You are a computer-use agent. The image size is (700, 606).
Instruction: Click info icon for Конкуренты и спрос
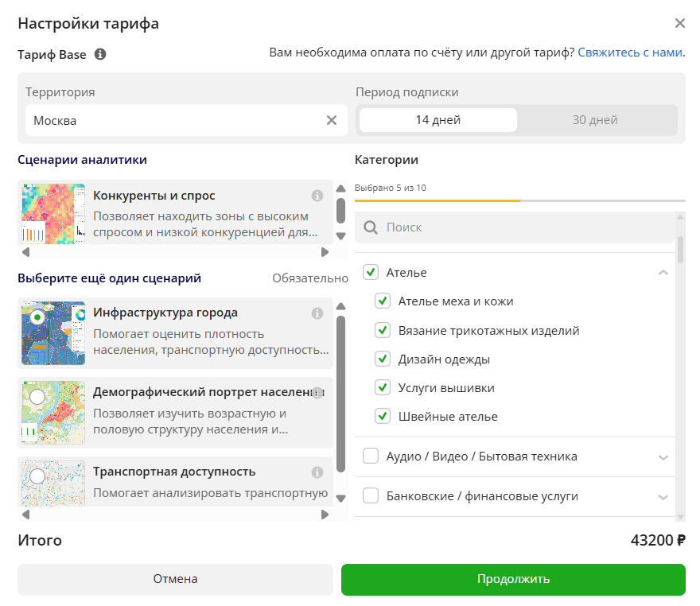[317, 196]
